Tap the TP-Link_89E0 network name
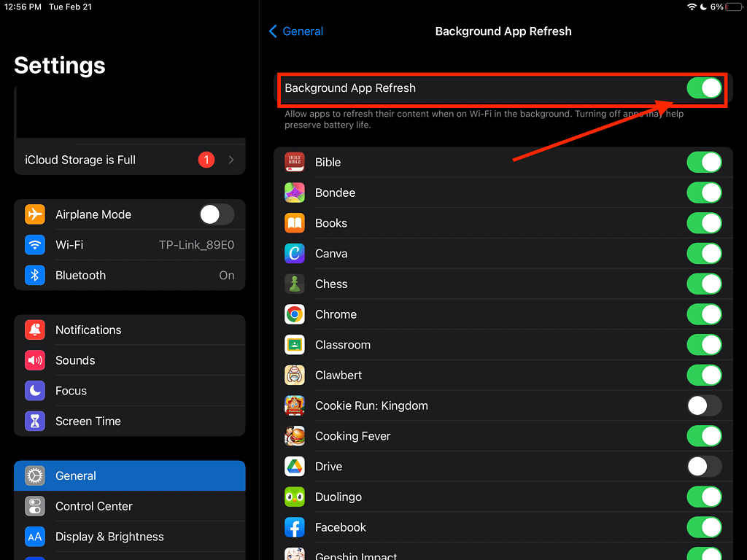 (x=196, y=245)
